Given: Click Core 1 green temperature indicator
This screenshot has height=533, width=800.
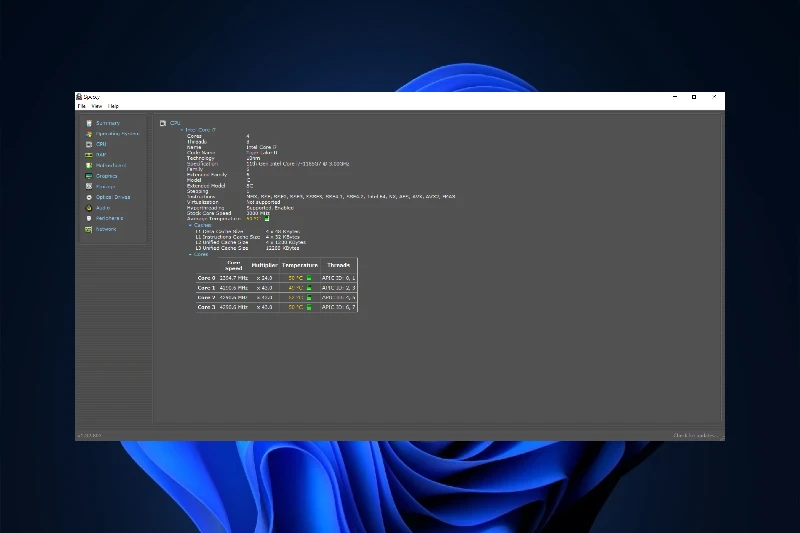Looking at the screenshot, I should 309,288.
